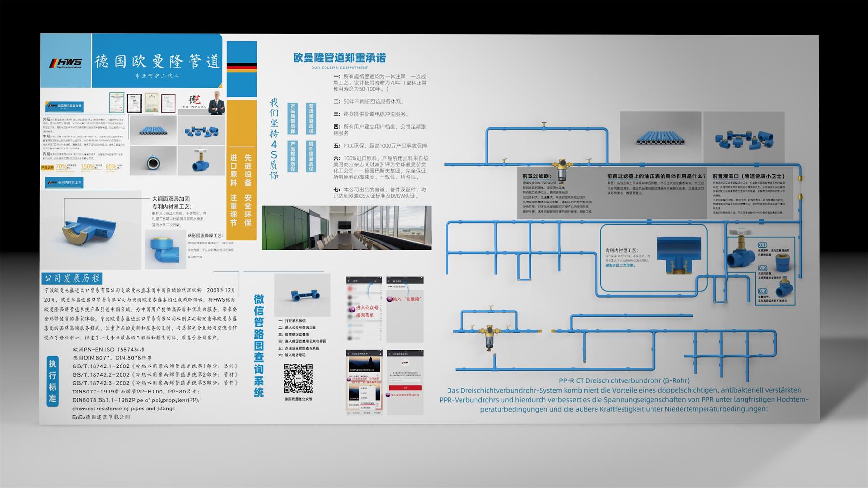Click the caption 德国欧曼隆公众号
The width and height of the screenshot is (868, 488).
pyautogui.click(x=298, y=399)
